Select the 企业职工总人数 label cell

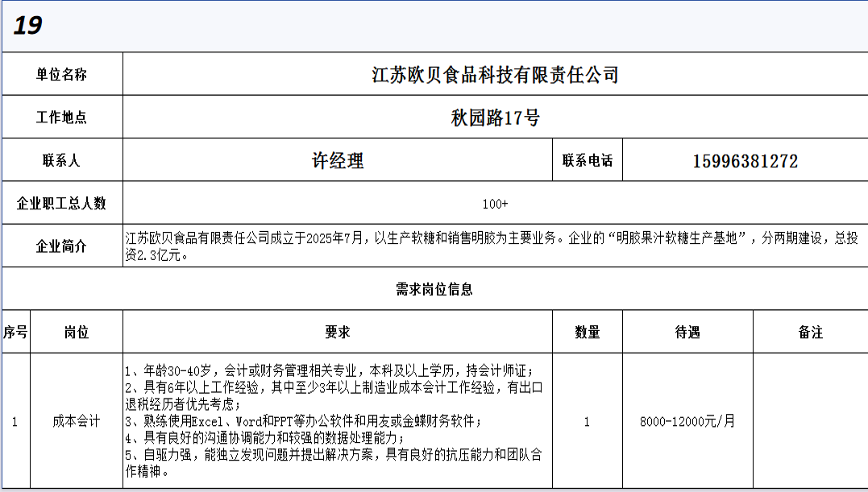61,204
